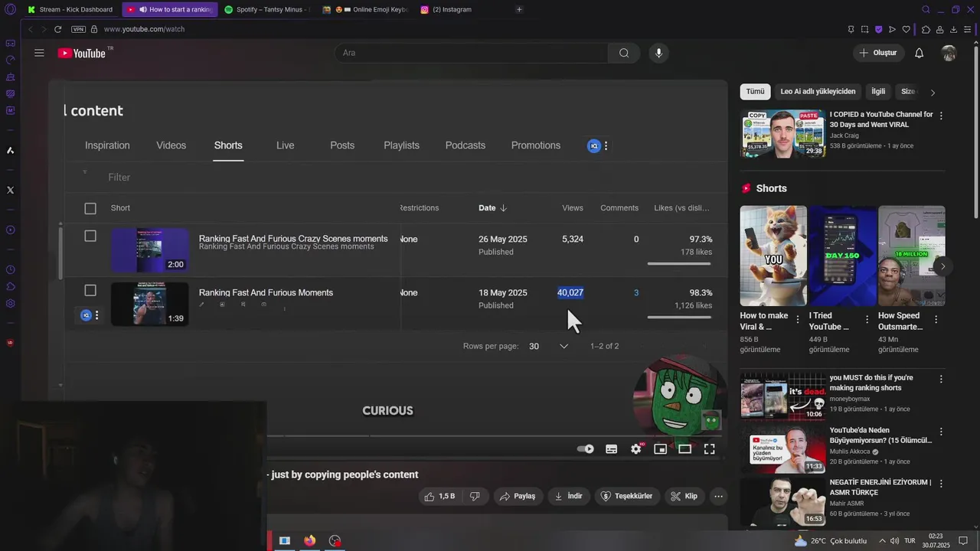980x551 pixels.
Task: Open options for How Speed Outsmarte short
Action: tap(936, 320)
